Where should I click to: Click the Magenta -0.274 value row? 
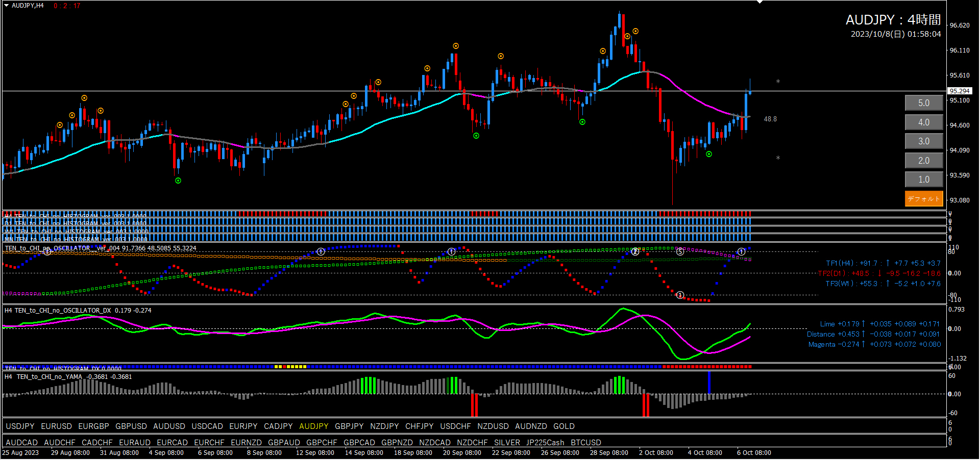point(874,344)
